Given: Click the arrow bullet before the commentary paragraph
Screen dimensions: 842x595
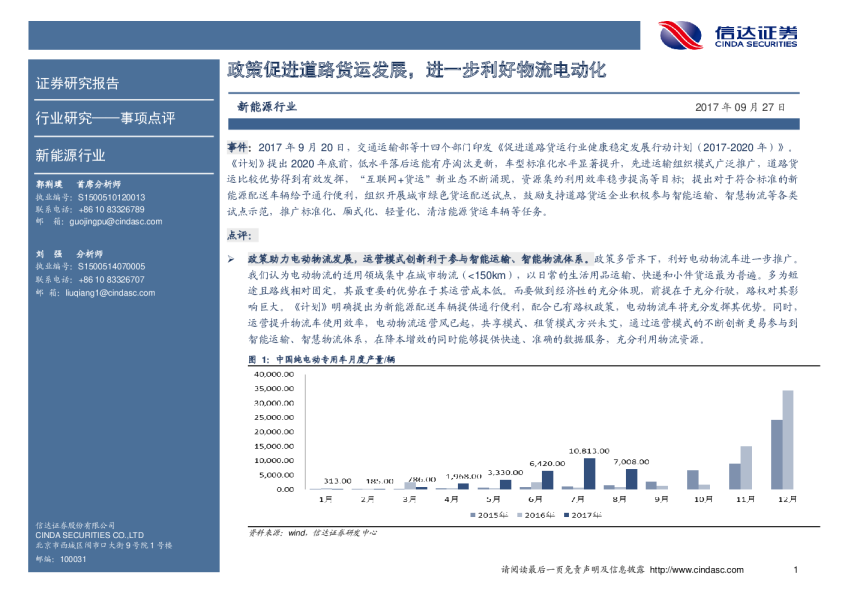Looking at the screenshot, I should [x=229, y=258].
